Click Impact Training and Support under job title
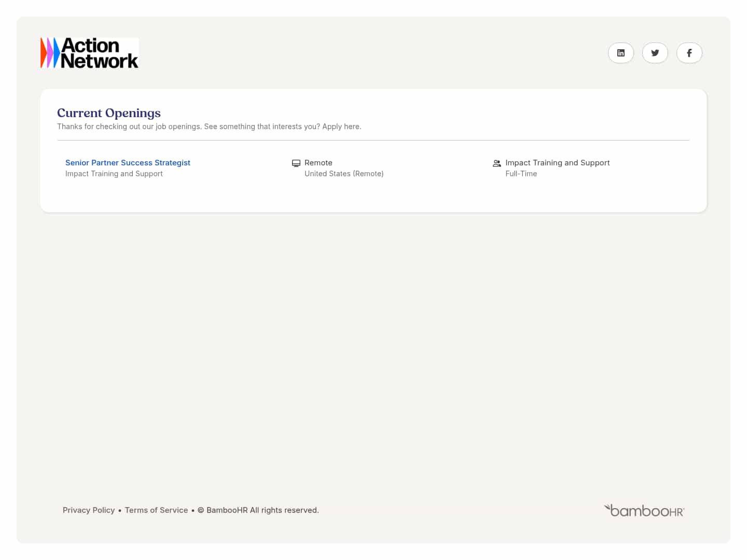This screenshot has height=560, width=747. click(x=114, y=174)
